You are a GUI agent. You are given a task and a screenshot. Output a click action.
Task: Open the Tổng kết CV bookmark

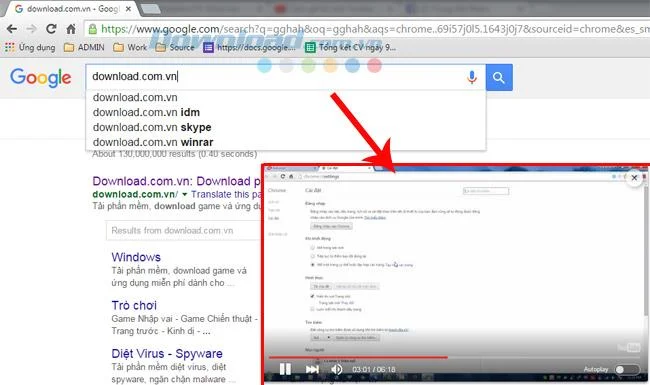350,47
